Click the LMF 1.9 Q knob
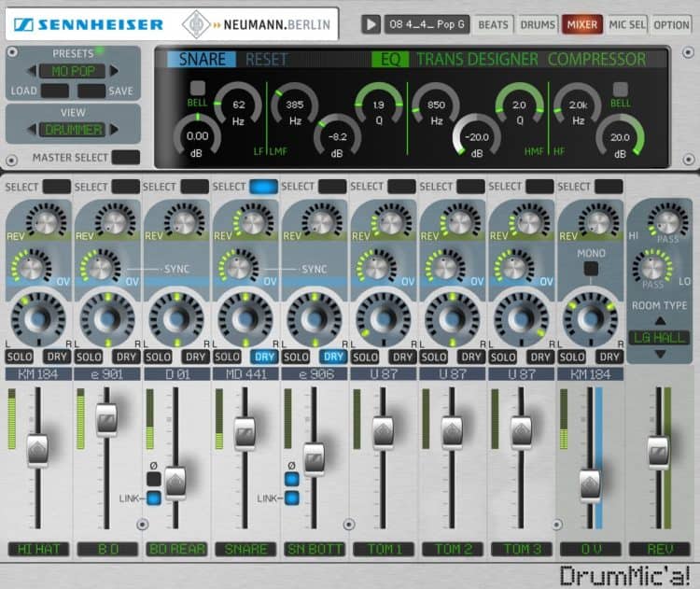The image size is (700, 589). [x=379, y=105]
